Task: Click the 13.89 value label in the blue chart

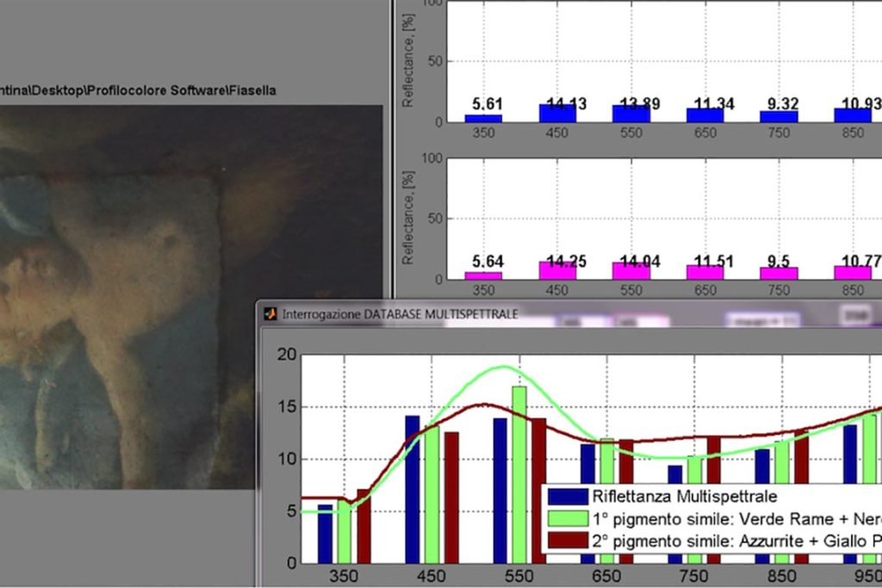Action: click(x=640, y=104)
